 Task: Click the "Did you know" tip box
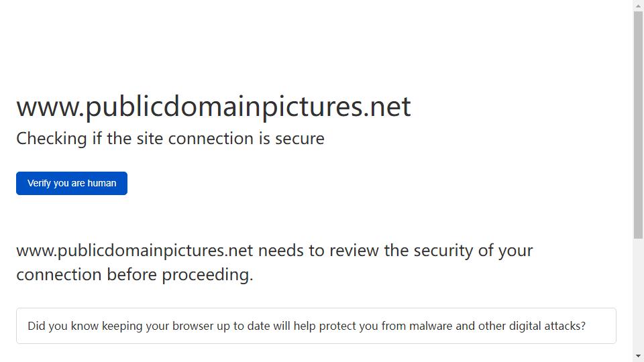316,326
